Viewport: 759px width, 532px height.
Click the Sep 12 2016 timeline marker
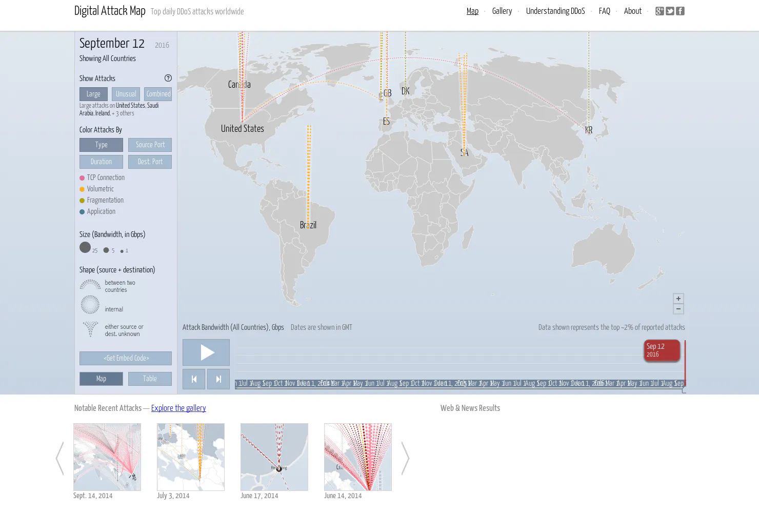662,350
